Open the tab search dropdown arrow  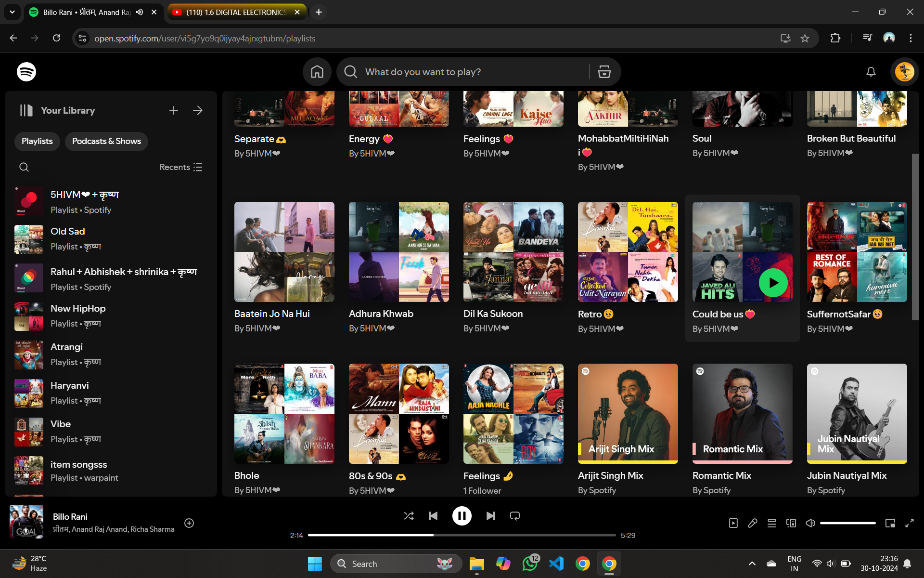[x=12, y=12]
